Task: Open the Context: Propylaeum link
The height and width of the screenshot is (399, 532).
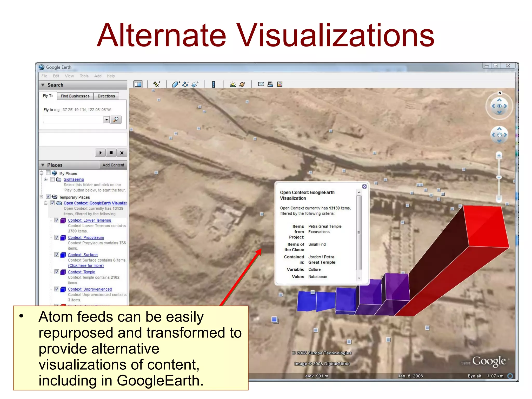Action: pyautogui.click(x=86, y=237)
